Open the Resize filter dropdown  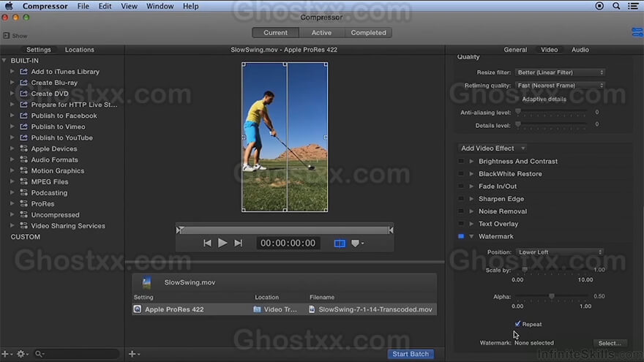(x=561, y=72)
